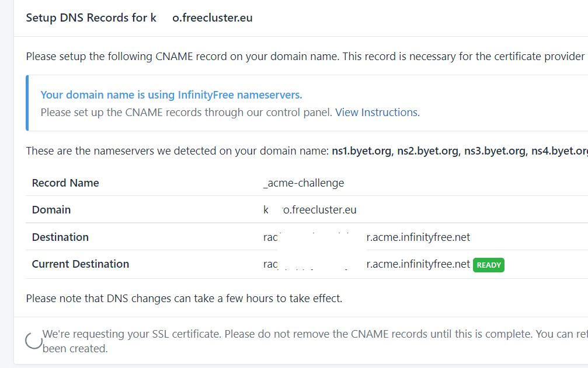Click the InfinityFree nameservers alert heading
The width and height of the screenshot is (588, 368).
point(171,95)
